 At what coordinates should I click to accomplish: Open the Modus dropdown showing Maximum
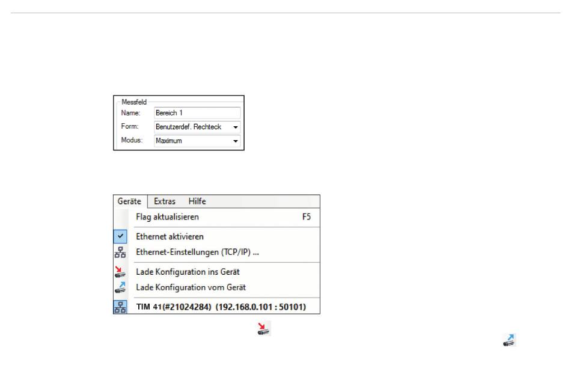point(197,141)
